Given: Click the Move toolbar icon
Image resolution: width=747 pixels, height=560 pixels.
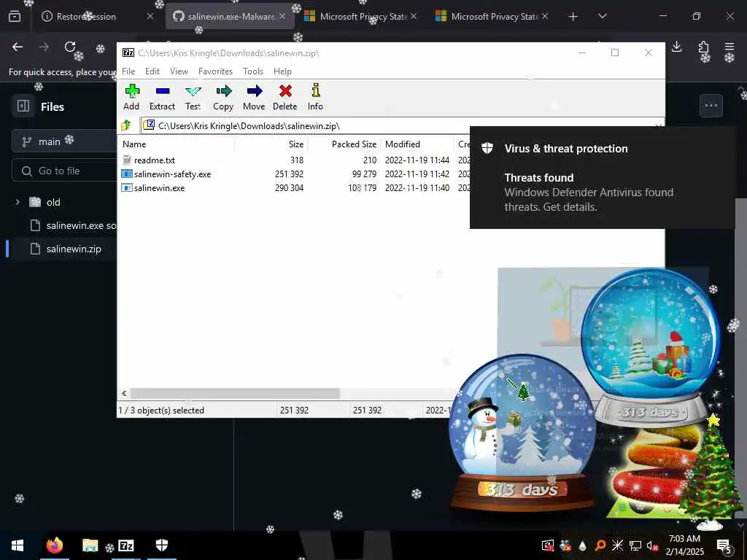Looking at the screenshot, I should (x=254, y=97).
